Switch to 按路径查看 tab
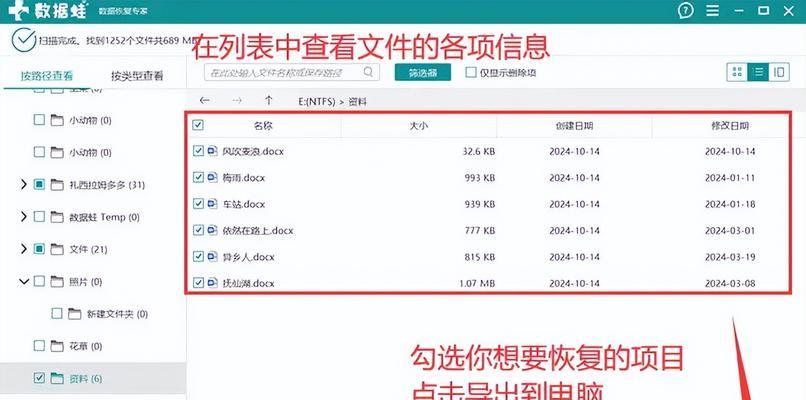806x400 pixels. pos(47,76)
